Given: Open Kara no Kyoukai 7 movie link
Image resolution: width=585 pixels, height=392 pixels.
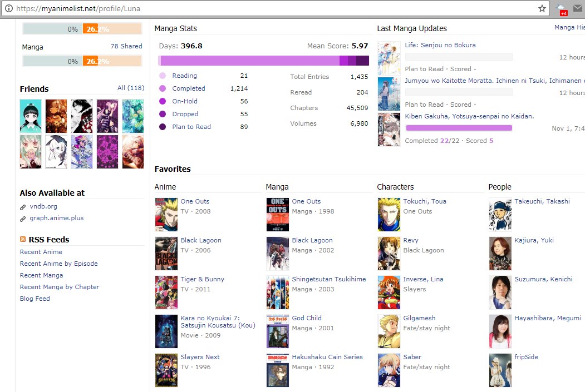Looking at the screenshot, I should [x=218, y=321].
